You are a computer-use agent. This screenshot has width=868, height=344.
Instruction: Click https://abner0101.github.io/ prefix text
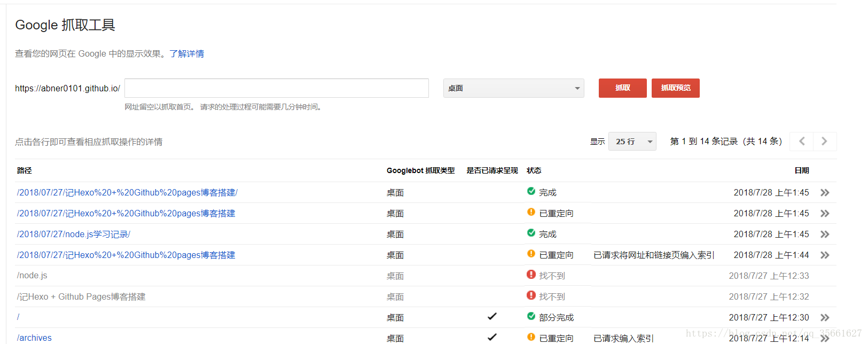click(x=68, y=89)
